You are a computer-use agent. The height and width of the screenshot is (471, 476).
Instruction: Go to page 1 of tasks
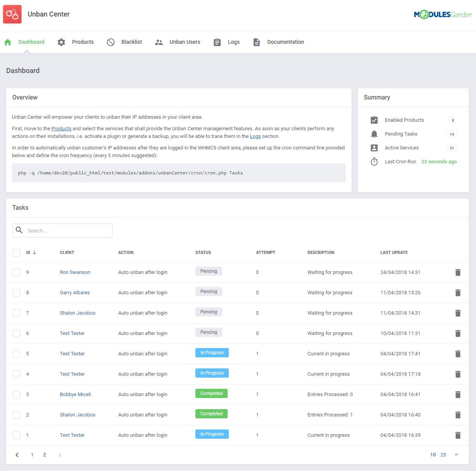(32, 455)
